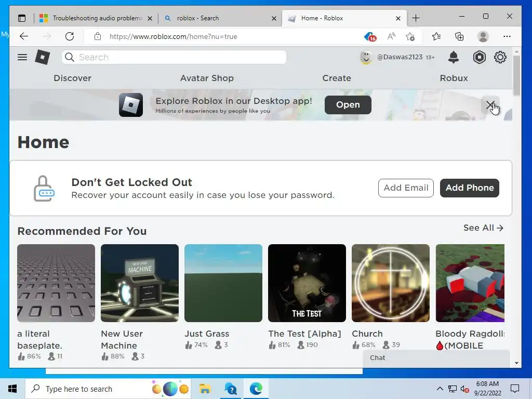Activate the Read aloud icon

pos(391,36)
